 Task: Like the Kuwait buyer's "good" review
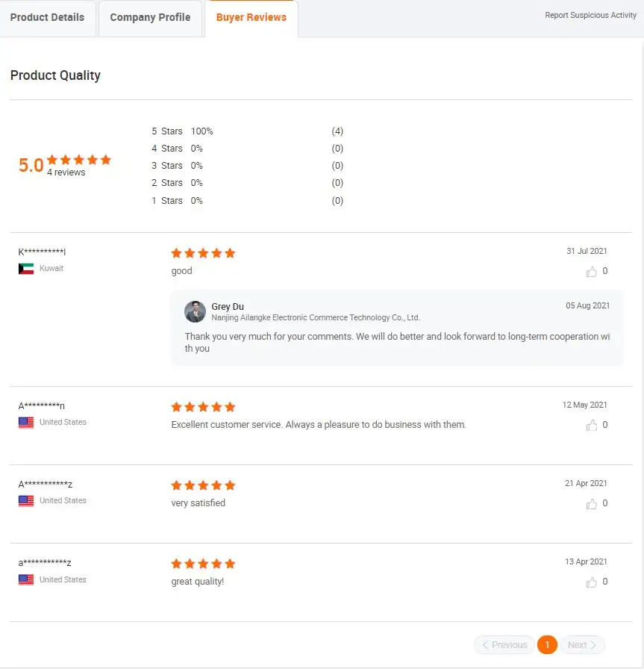coord(592,272)
